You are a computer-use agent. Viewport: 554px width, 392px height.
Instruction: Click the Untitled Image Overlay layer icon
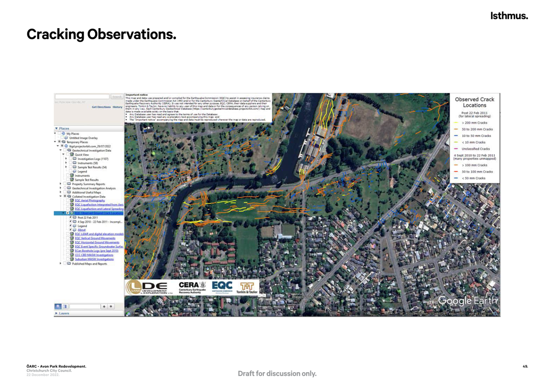(x=66, y=138)
